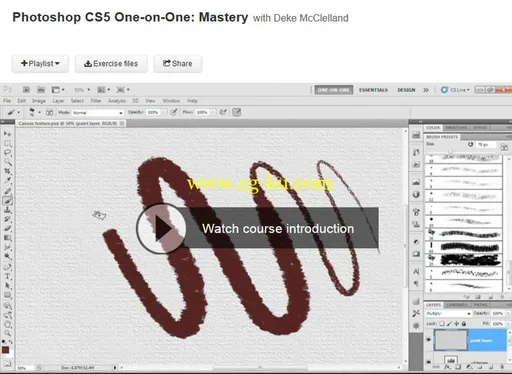Select the Pen tool
This screenshot has width=512, height=374.
point(7,267)
